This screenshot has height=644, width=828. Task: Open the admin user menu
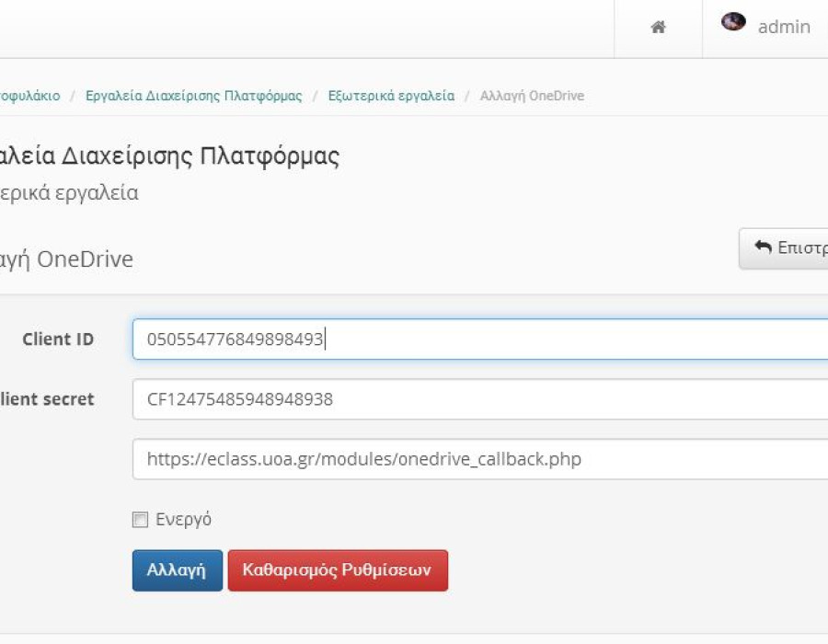[784, 27]
